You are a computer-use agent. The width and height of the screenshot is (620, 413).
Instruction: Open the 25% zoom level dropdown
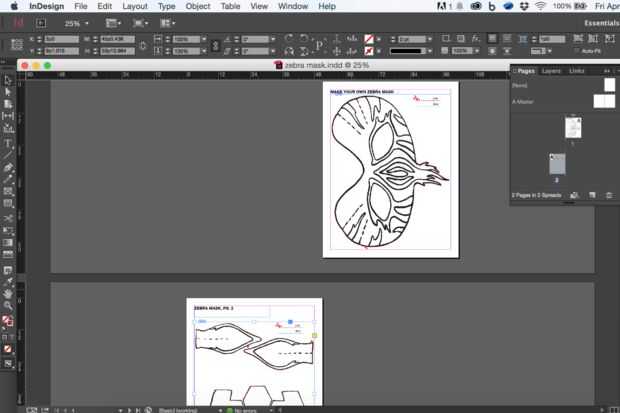77,24
